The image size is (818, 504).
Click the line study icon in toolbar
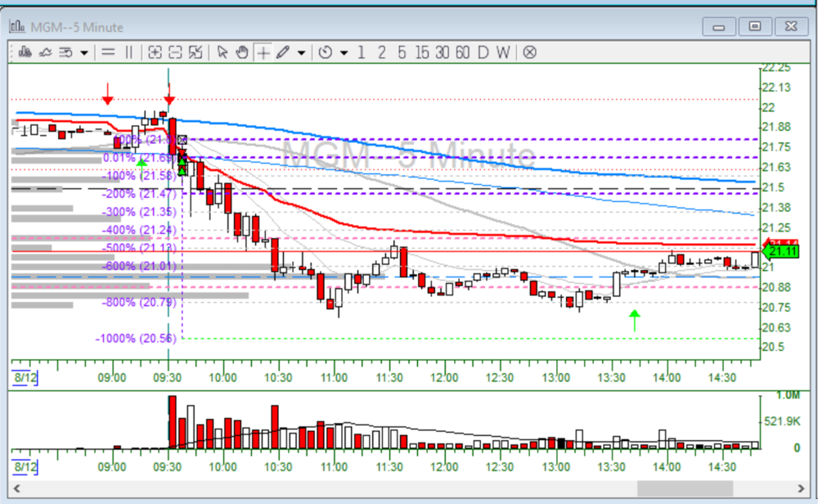coord(45,52)
